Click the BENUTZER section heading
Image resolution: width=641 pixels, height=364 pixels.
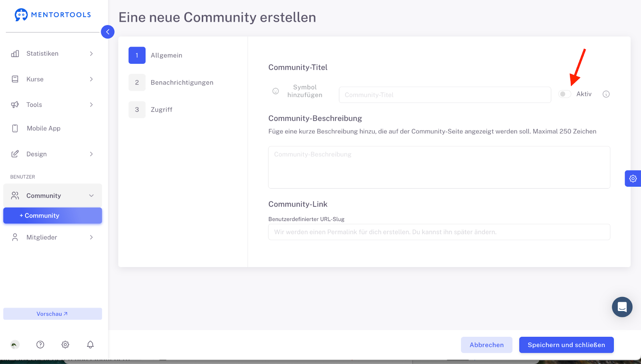tap(22, 177)
